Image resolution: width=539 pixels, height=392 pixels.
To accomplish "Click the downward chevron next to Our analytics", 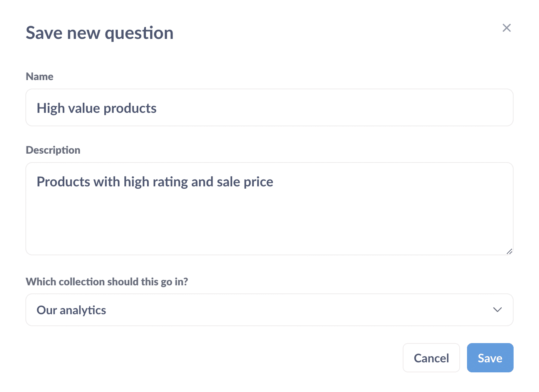I will 497,310.
